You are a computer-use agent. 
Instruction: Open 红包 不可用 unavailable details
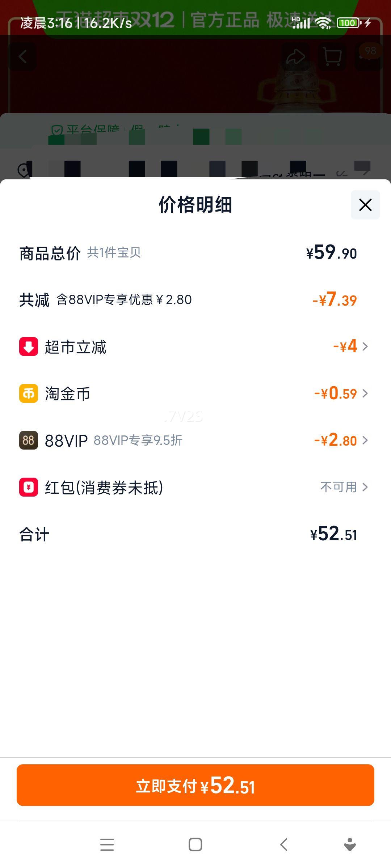(344, 487)
